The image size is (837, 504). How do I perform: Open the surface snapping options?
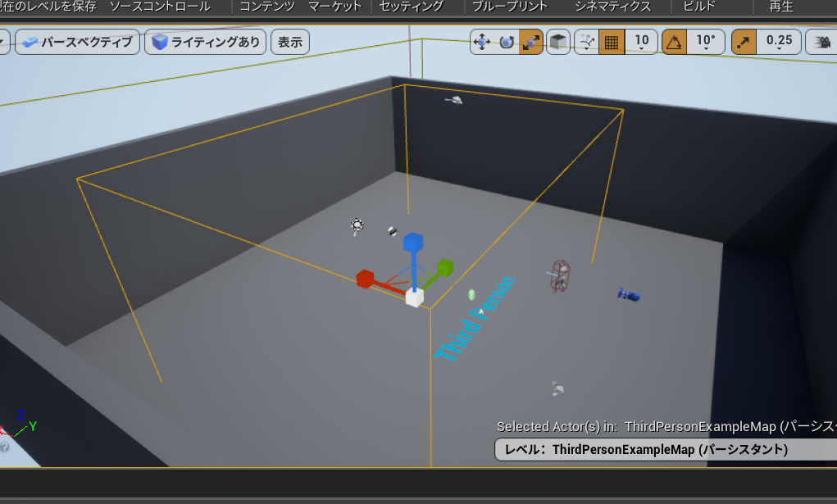[587, 42]
